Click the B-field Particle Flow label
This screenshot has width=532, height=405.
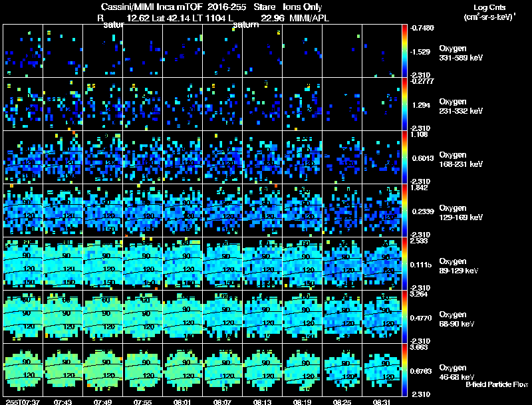coord(497,384)
